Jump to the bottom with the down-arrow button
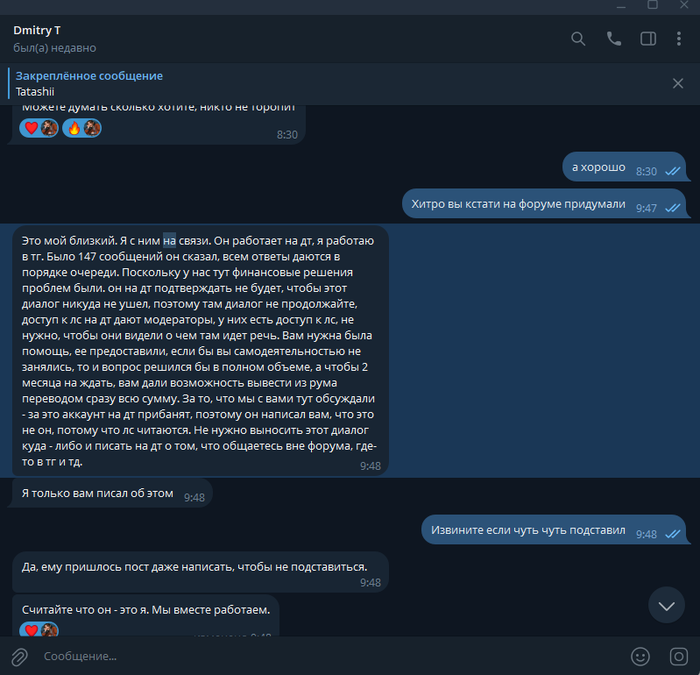 click(x=666, y=606)
